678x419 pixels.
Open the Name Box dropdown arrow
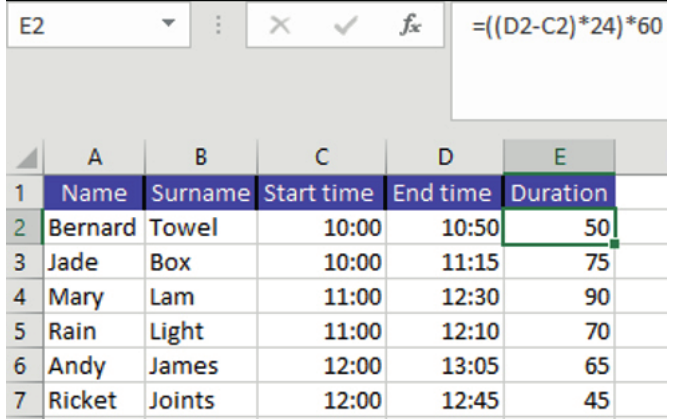[x=168, y=23]
